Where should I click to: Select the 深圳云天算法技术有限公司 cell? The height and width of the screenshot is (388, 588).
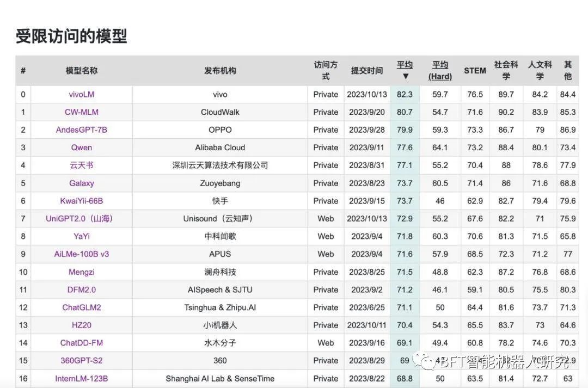(220, 165)
